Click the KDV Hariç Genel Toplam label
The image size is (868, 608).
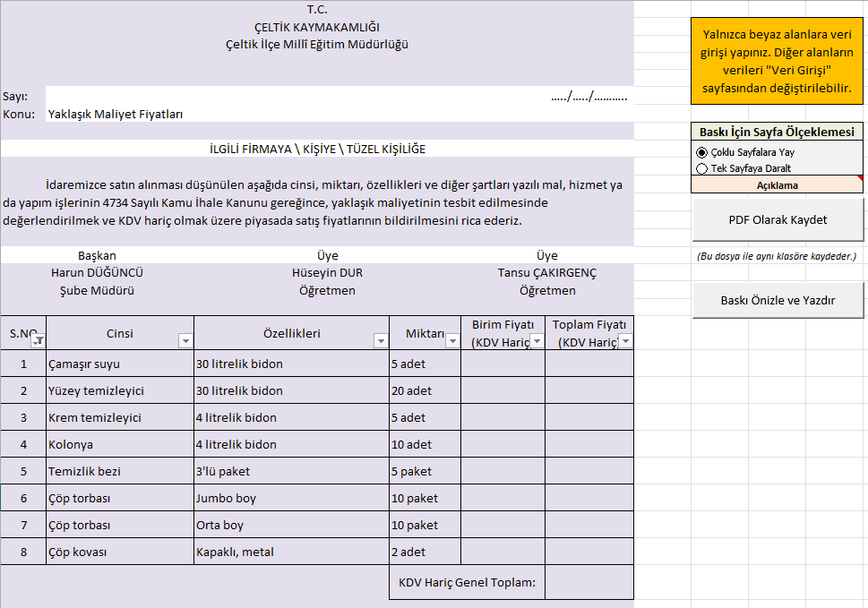pyautogui.click(x=468, y=582)
